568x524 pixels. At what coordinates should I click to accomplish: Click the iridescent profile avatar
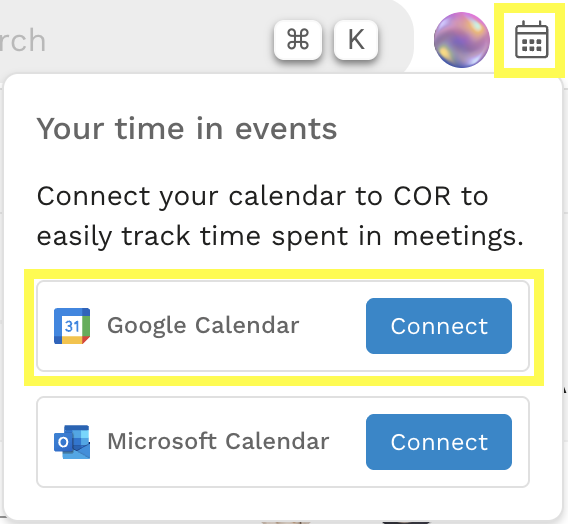[462, 40]
